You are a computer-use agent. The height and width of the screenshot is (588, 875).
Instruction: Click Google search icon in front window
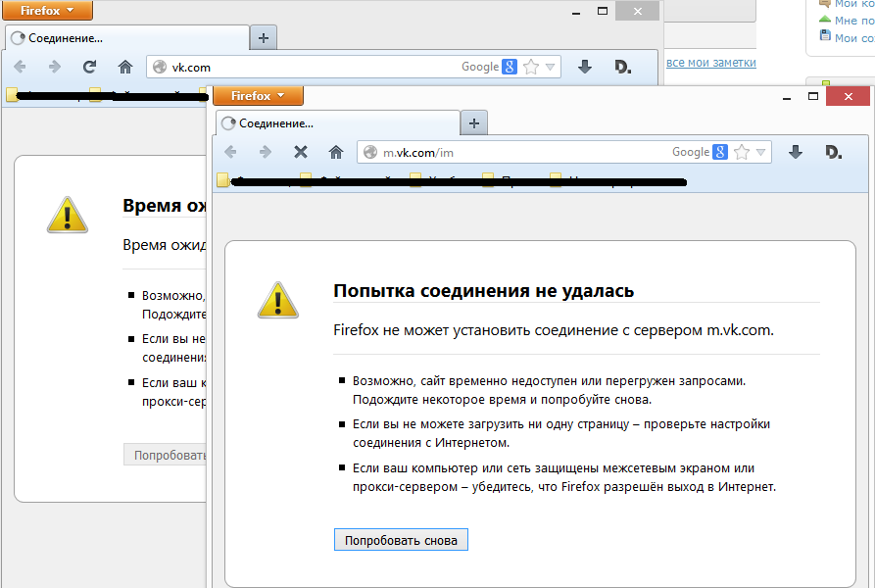click(720, 152)
